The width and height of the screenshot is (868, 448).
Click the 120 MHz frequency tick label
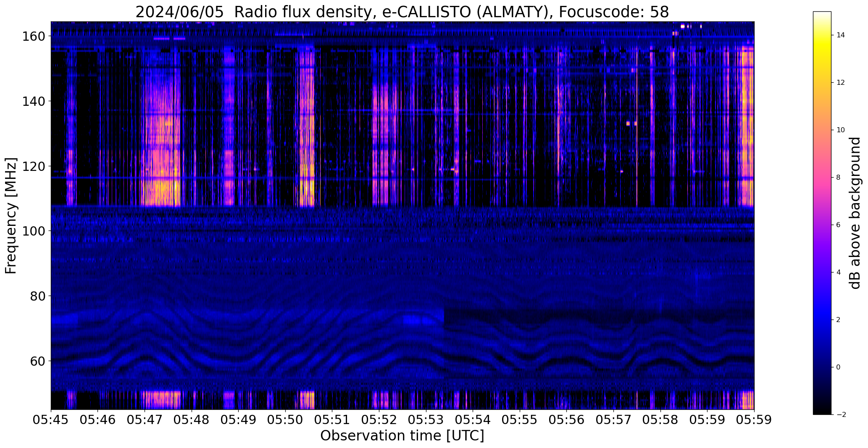coord(34,166)
